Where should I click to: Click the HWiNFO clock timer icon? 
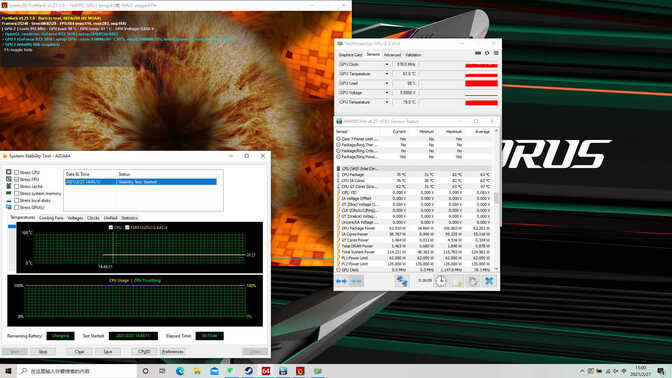[x=441, y=281]
